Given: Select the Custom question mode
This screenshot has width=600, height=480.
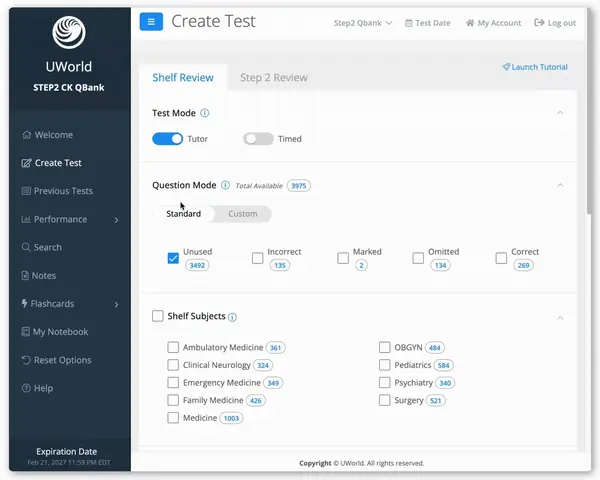Looking at the screenshot, I should pyautogui.click(x=243, y=214).
